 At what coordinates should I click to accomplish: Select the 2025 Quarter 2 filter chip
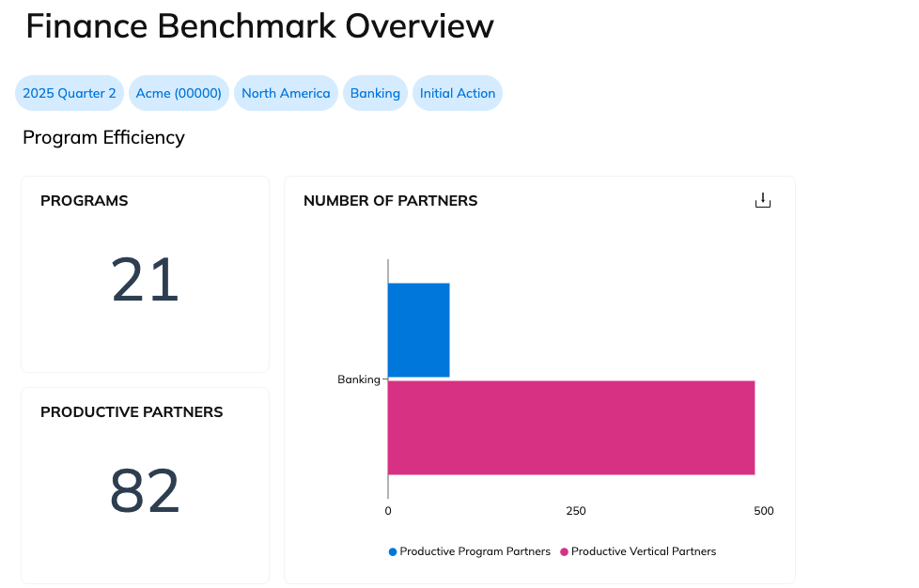click(70, 93)
